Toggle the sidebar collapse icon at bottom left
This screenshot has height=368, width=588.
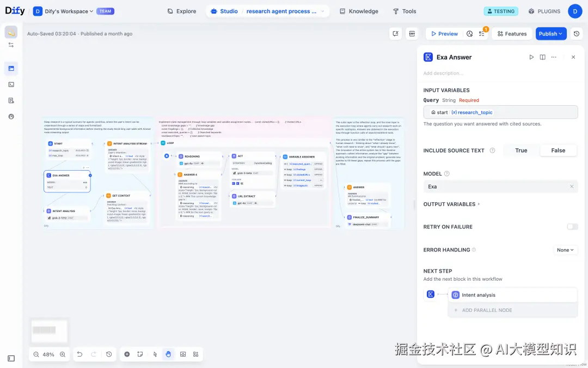coord(11,359)
